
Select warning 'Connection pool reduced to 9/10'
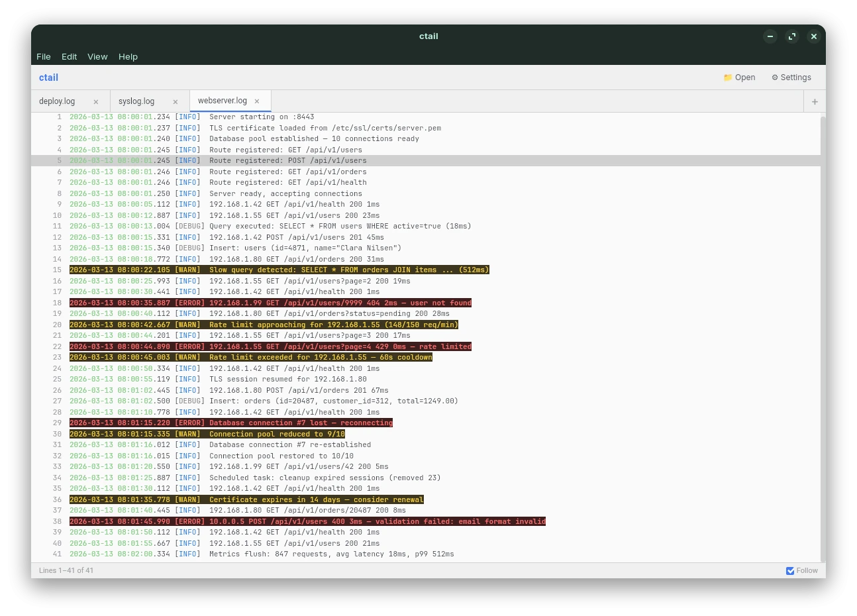pyautogui.click(x=426, y=434)
